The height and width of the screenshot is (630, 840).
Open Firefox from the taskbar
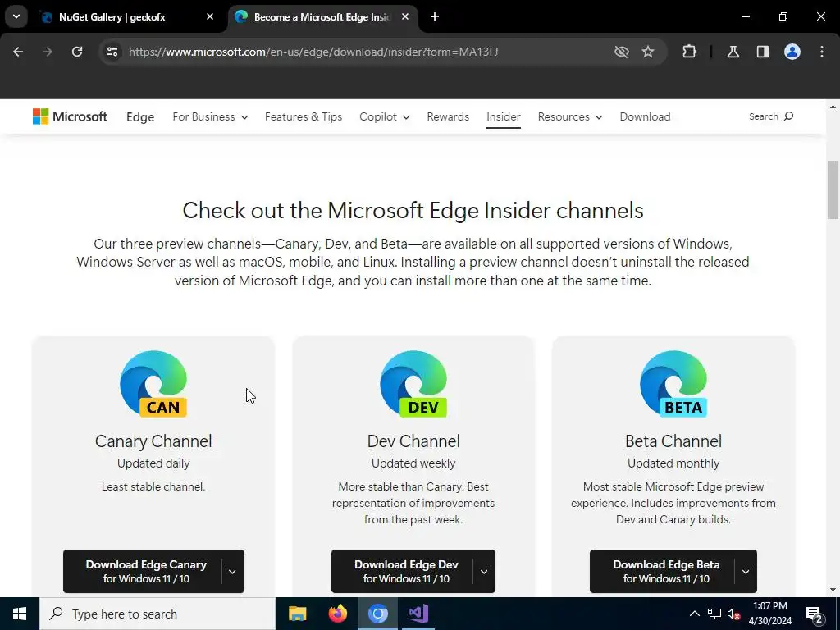[337, 614]
